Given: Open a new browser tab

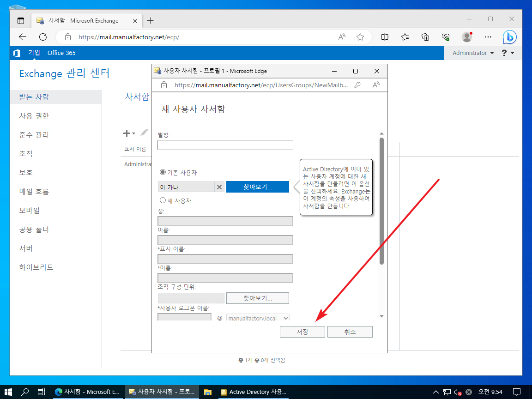Looking at the screenshot, I should (x=150, y=21).
